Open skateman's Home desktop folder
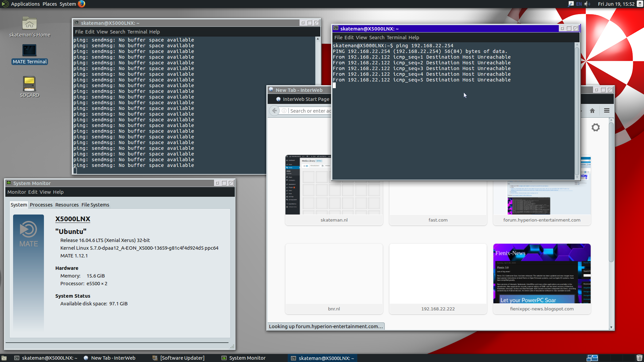The height and width of the screenshot is (362, 644). pyautogui.click(x=30, y=24)
